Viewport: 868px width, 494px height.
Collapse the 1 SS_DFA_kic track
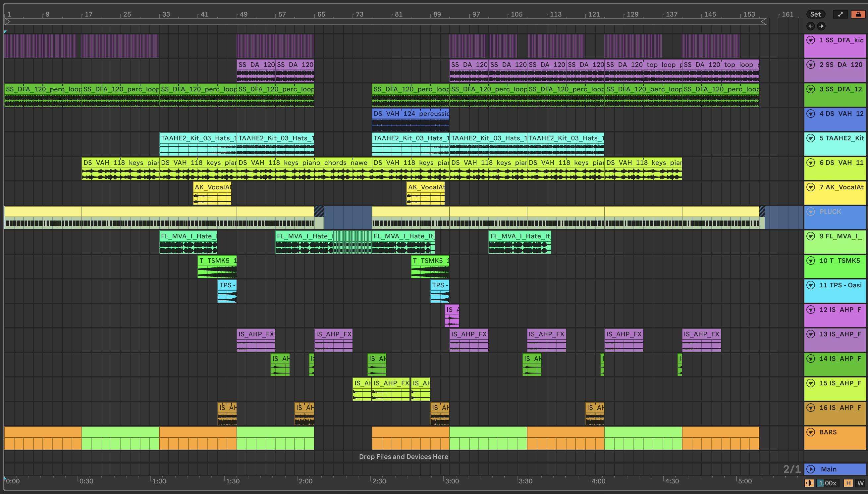click(x=811, y=40)
